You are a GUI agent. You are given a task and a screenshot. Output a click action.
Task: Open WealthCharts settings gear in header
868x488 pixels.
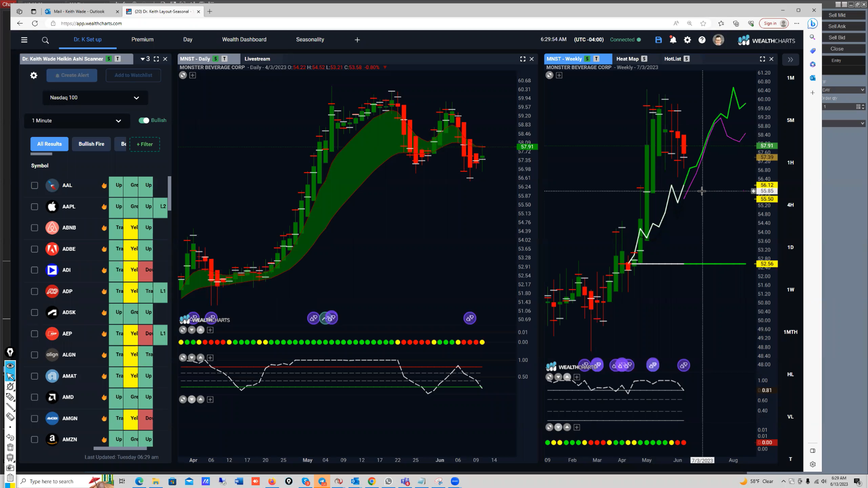[x=687, y=40]
